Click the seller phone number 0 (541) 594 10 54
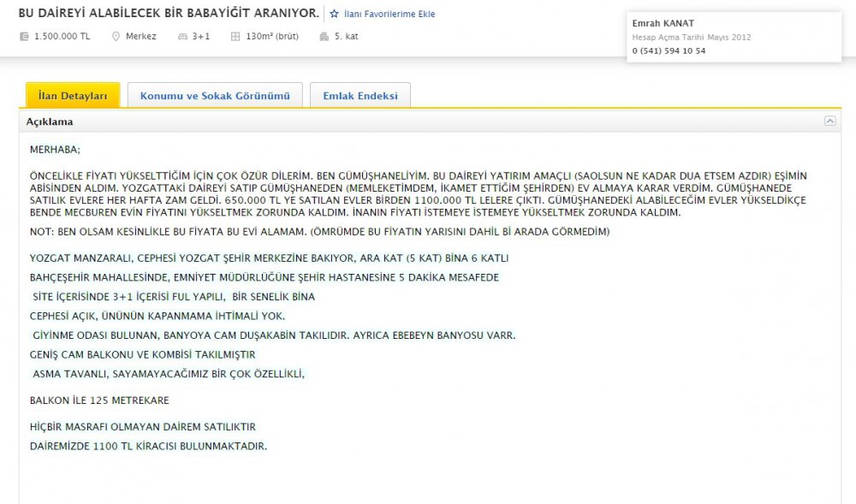This screenshot has height=504, width=856. pos(669,50)
